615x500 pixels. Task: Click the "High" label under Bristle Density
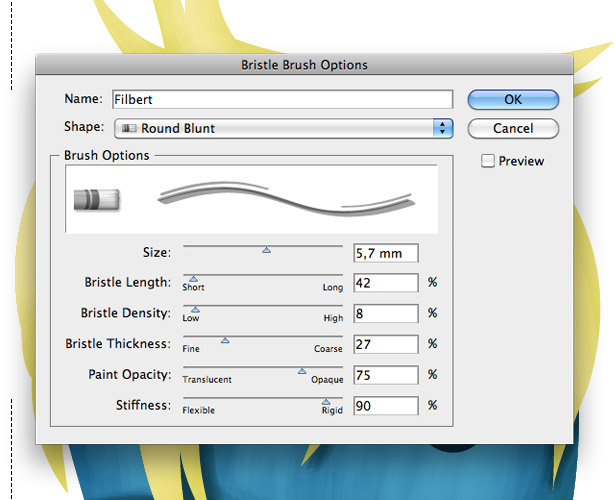333,318
